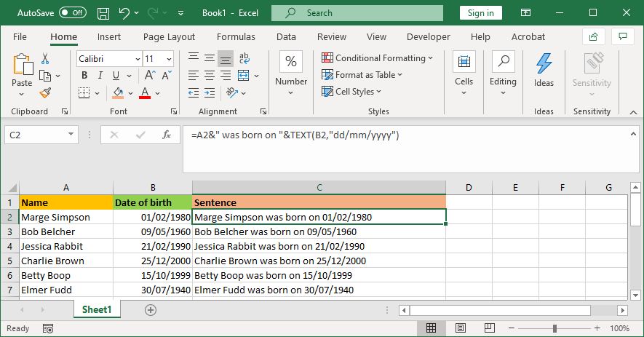Screen dimensions: 644x337
Task: Click the Insert Function fx icon
Action: tap(167, 135)
